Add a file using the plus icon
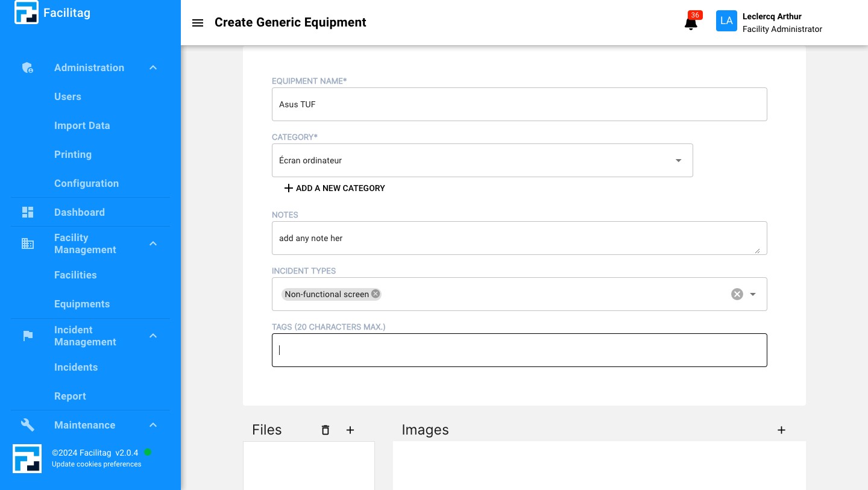This screenshot has height=490, width=868. pos(350,430)
